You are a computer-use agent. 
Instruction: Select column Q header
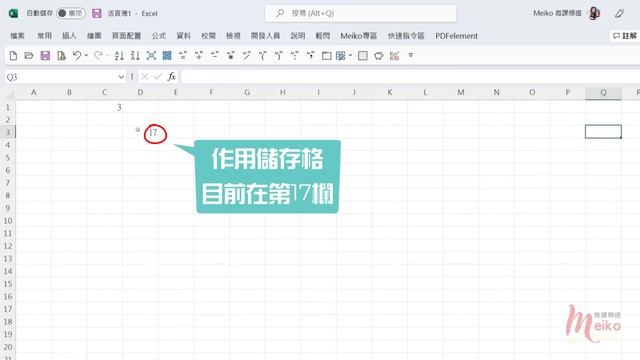tap(603, 93)
